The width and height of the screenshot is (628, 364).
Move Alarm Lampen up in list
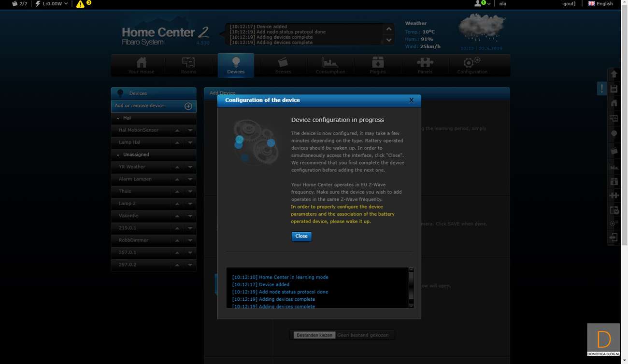[x=177, y=179]
